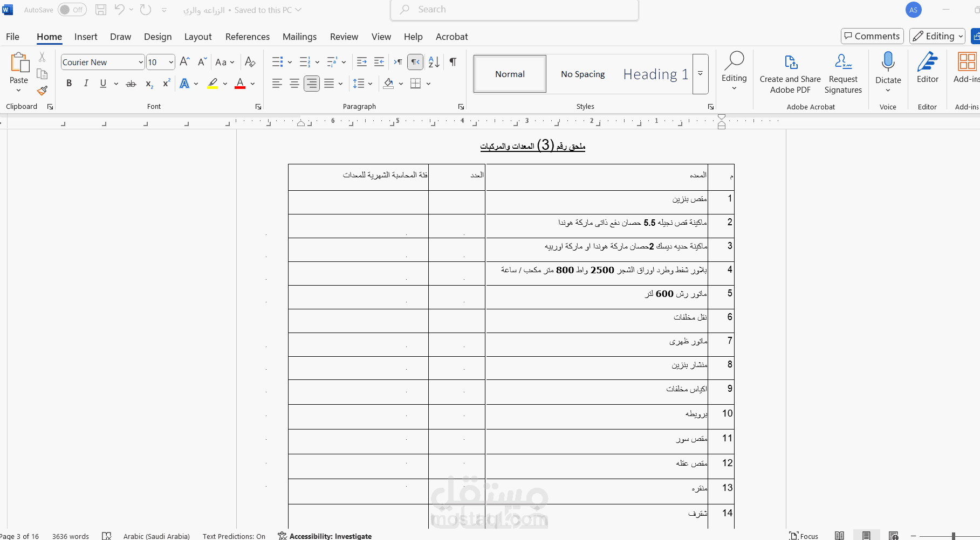The width and height of the screenshot is (980, 540).
Task: Apply red font color
Action: (x=240, y=84)
